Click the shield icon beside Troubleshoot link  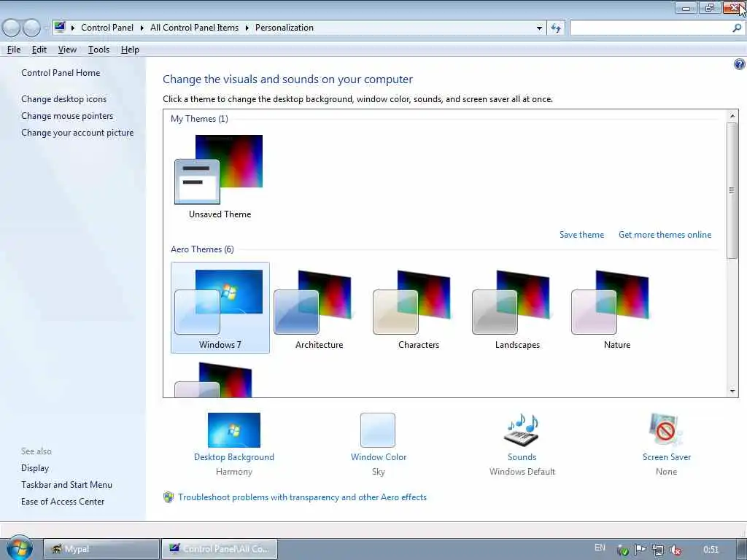point(169,497)
